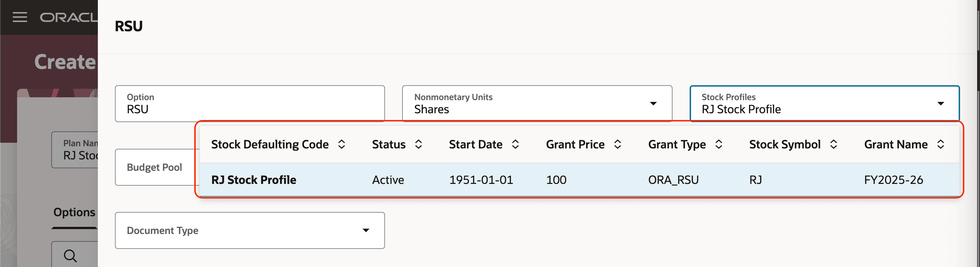This screenshot has height=267, width=980.
Task: Expand the Stock Profiles dropdown
Action: 941,104
